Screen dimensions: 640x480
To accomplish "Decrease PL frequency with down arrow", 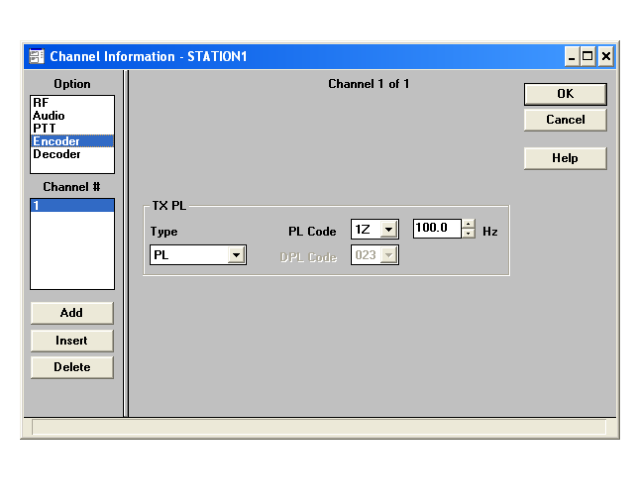I will point(468,234).
